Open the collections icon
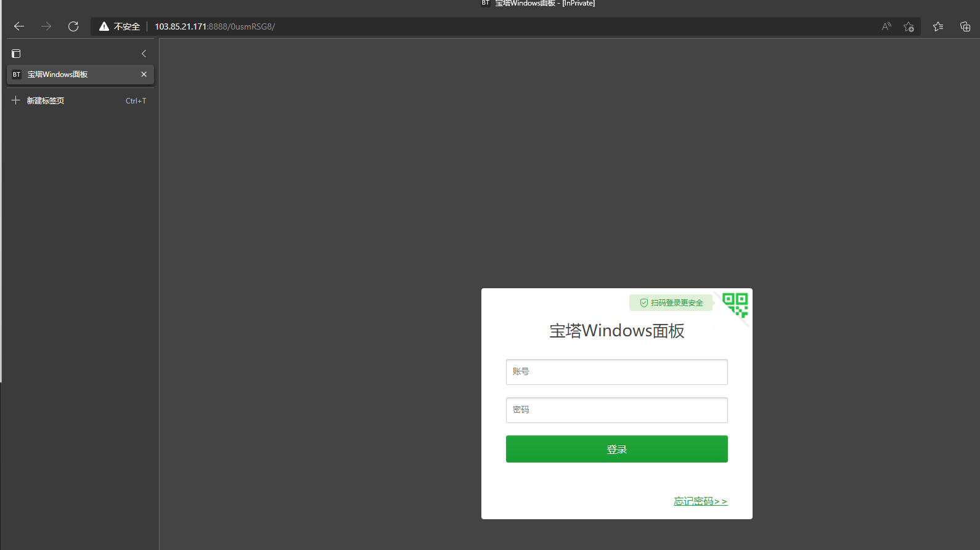 pyautogui.click(x=965, y=26)
